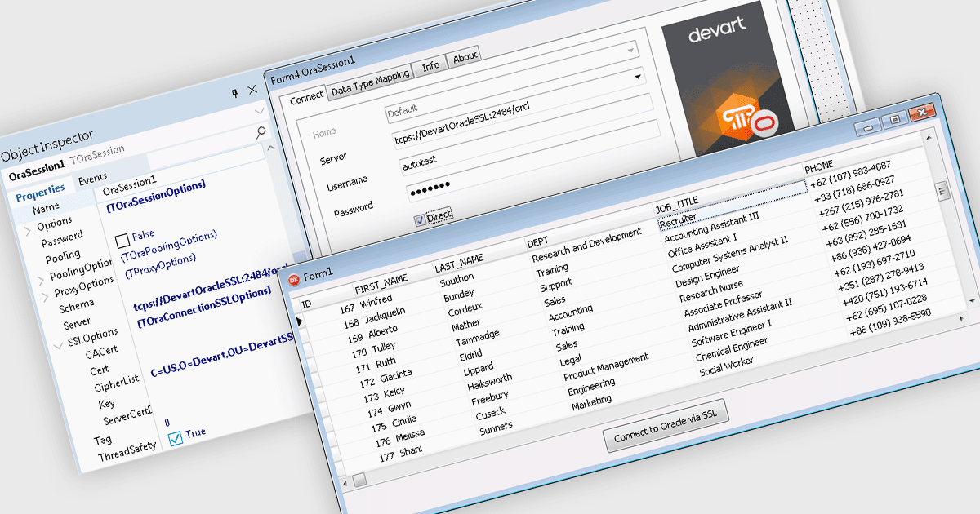Image resolution: width=980 pixels, height=514 pixels.
Task: Click the Computer Systems Analyst II cell
Action: click(729, 254)
